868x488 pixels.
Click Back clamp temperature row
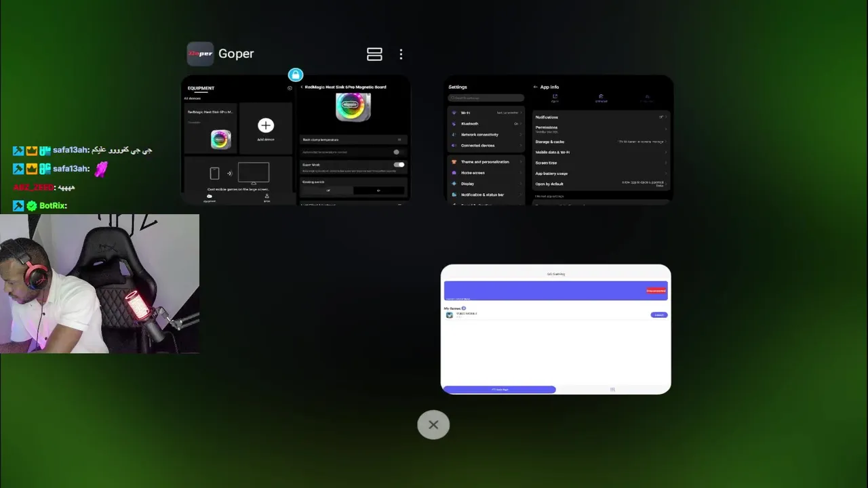point(352,140)
